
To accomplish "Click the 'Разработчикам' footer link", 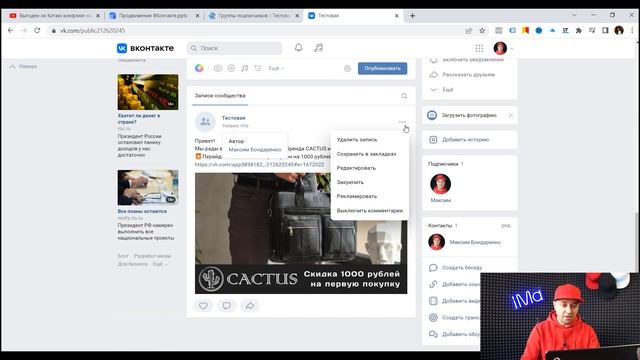I will pos(152,256).
